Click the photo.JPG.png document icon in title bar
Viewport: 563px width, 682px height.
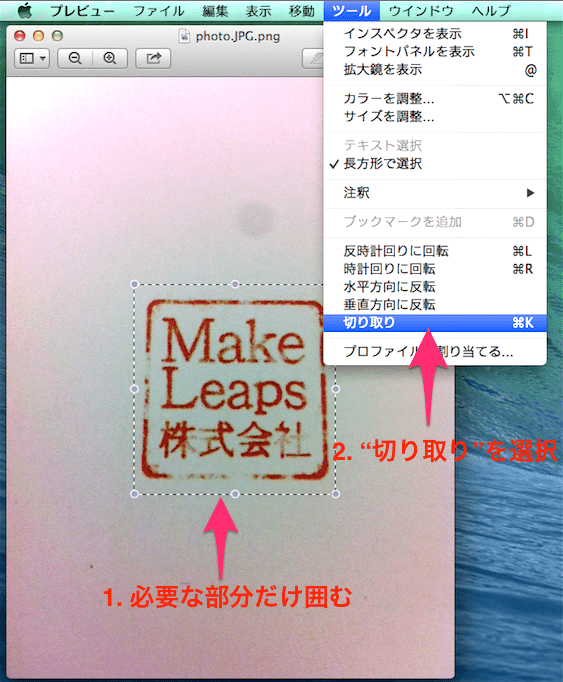click(184, 36)
